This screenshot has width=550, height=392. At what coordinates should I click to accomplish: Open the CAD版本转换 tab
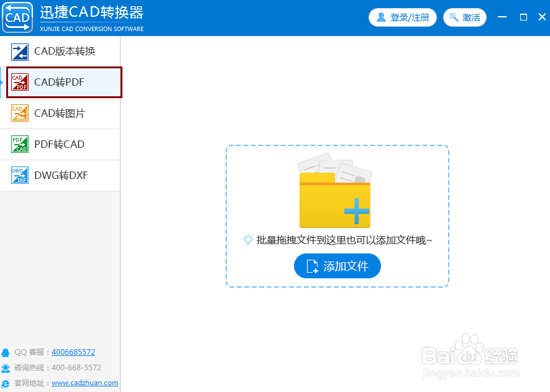[x=60, y=51]
